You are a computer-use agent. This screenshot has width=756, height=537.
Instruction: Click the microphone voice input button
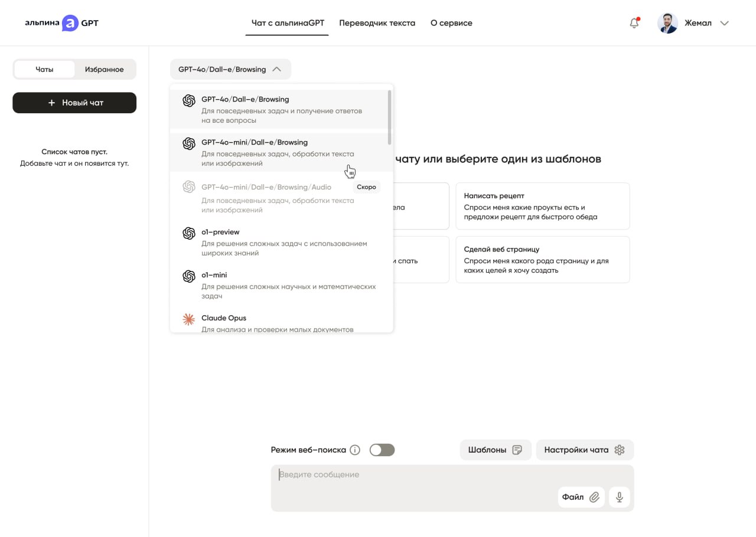tap(620, 497)
